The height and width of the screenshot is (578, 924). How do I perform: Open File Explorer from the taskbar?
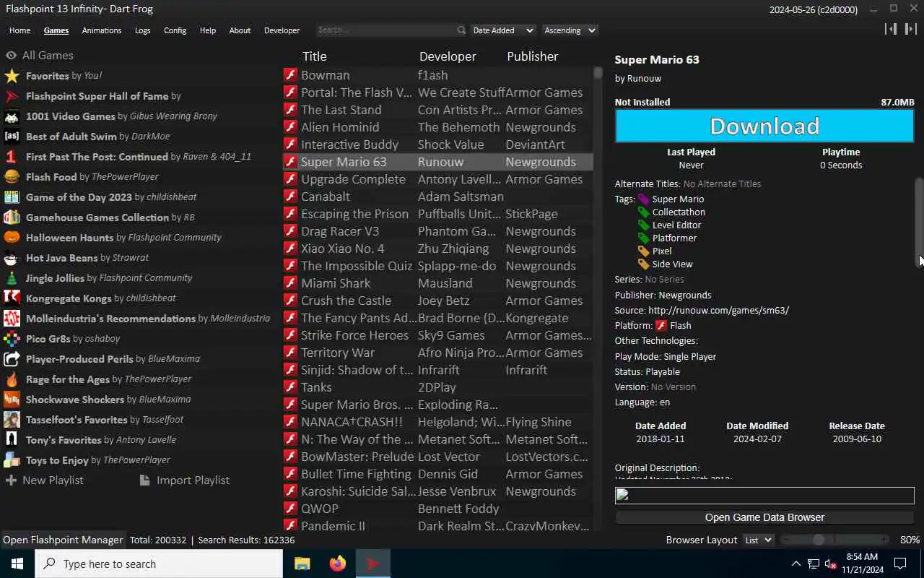302,564
